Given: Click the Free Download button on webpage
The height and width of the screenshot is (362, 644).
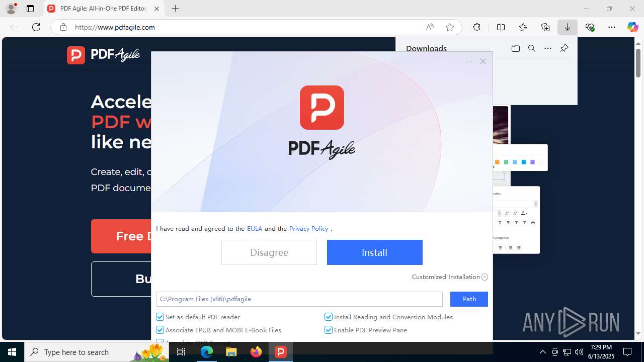Looking at the screenshot, I should click(121, 236).
